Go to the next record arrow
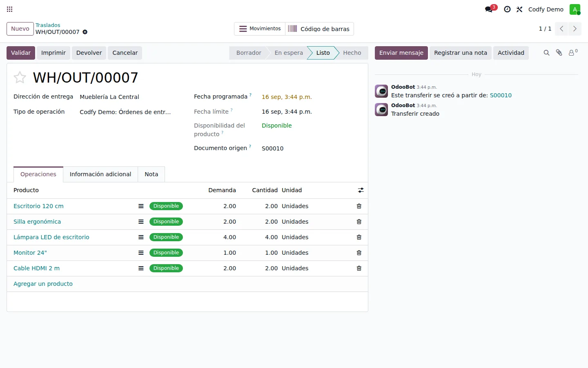 575,29
